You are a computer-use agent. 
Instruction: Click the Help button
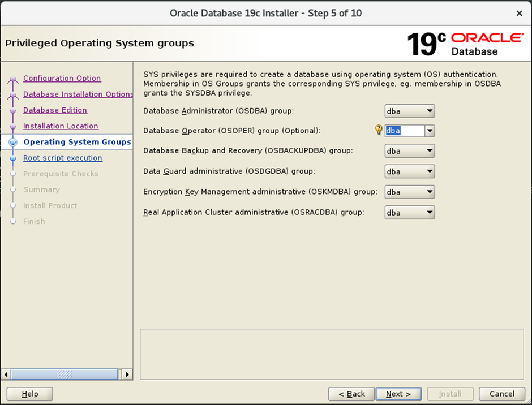tap(30, 394)
